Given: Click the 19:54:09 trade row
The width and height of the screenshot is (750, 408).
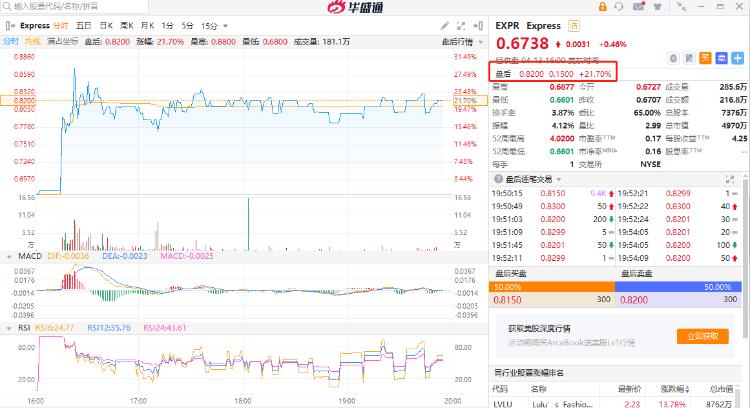Looking at the screenshot, I should point(679,258).
